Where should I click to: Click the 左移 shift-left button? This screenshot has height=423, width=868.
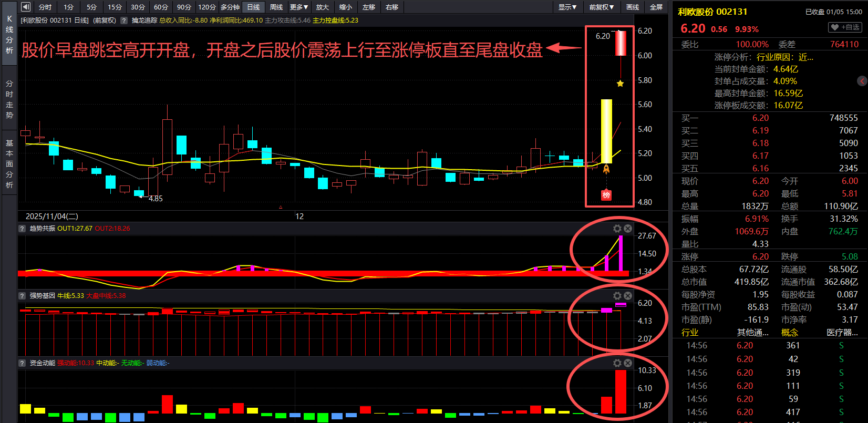(x=369, y=7)
